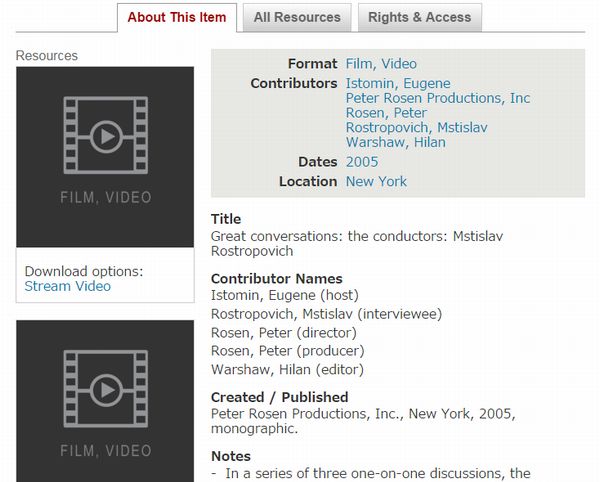Click the first FILM, VIDEO caption
The height and width of the screenshot is (482, 600).
point(105,197)
